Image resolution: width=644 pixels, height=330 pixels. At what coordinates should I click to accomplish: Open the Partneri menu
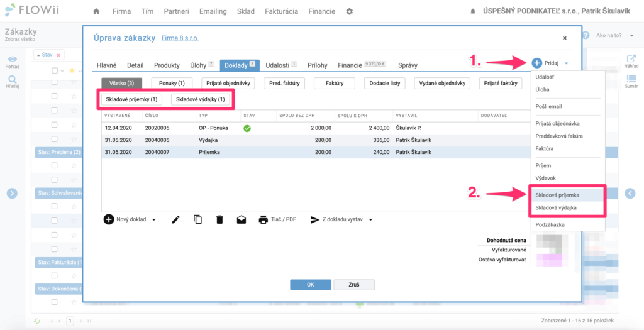176,11
